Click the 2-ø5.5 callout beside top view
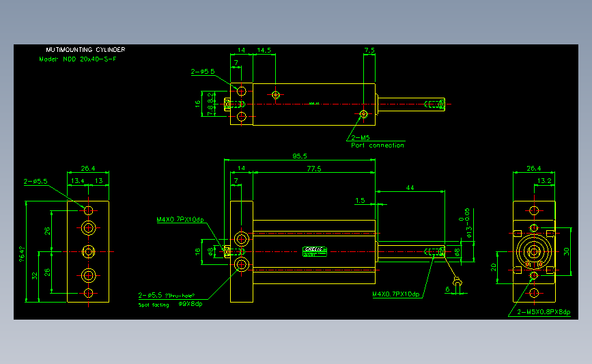This screenshot has height=364, width=592. tap(203, 71)
